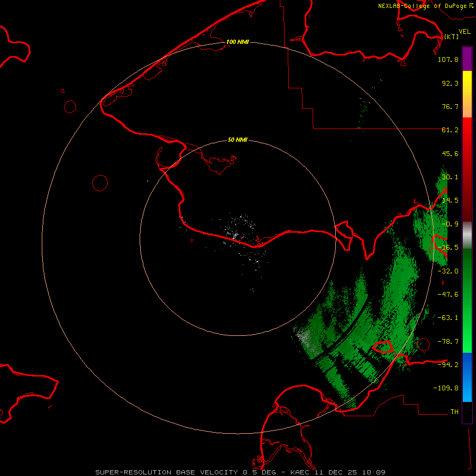Click the 50 NMI range ring label
Screen dimensions: 476x476
[x=237, y=140]
